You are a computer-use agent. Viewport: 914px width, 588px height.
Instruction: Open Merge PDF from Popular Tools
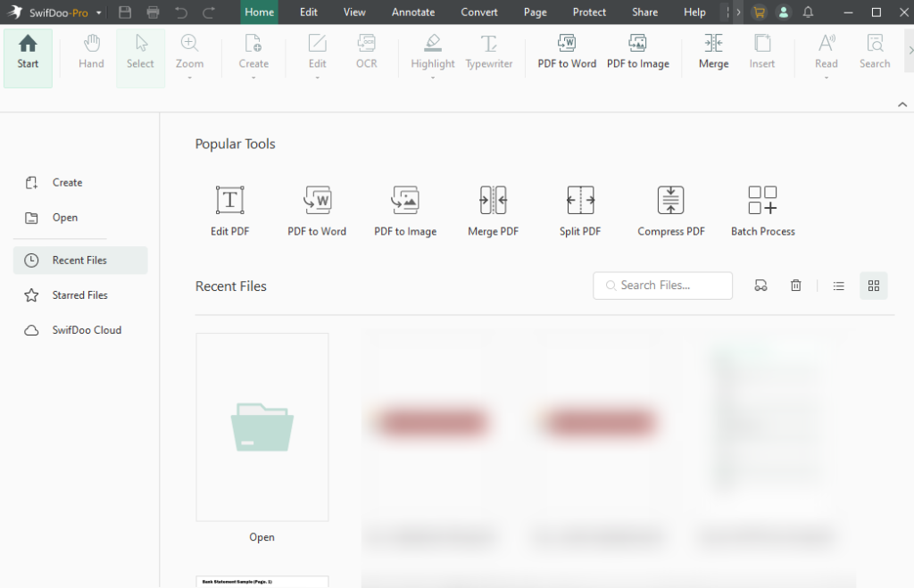click(x=493, y=211)
